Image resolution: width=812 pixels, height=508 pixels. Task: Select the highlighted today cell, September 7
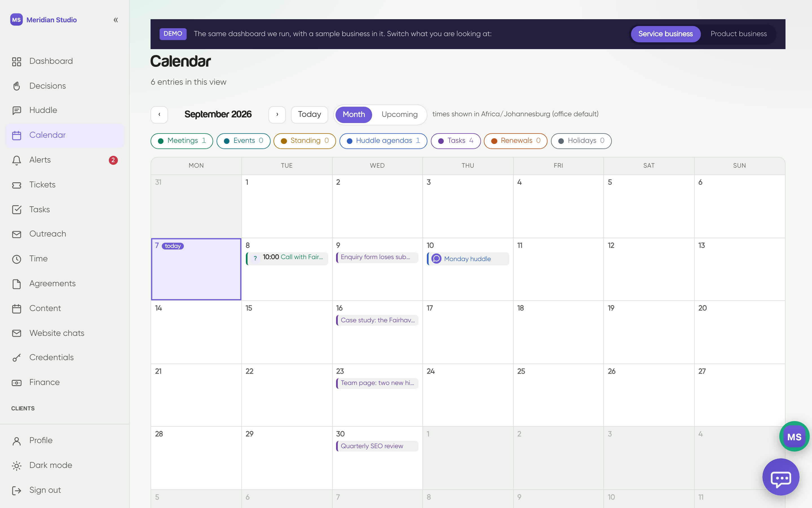click(x=196, y=269)
